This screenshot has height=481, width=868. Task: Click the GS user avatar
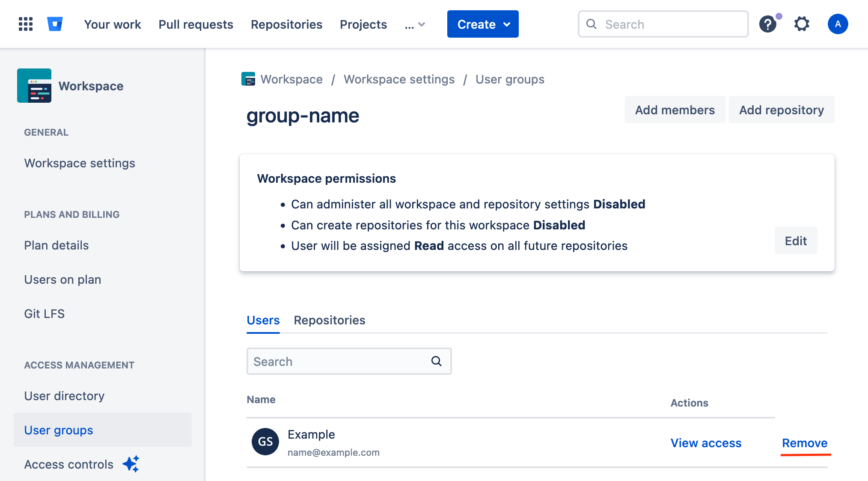click(265, 442)
